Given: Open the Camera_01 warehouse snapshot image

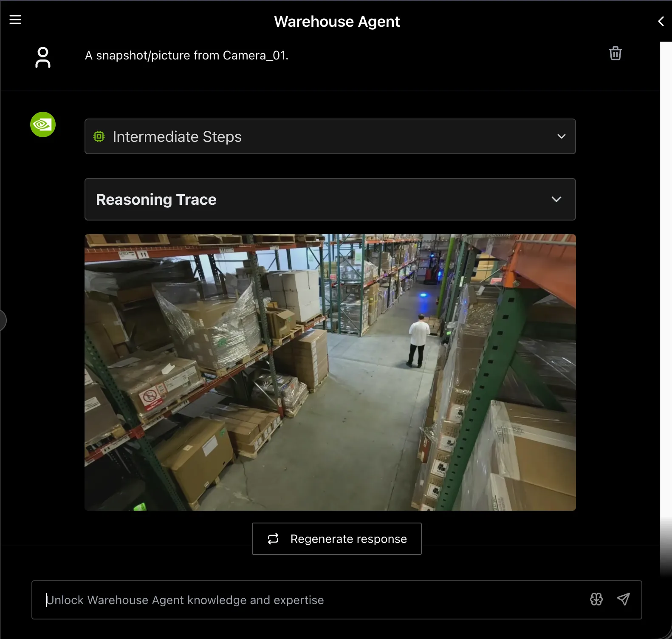Looking at the screenshot, I should pyautogui.click(x=330, y=372).
